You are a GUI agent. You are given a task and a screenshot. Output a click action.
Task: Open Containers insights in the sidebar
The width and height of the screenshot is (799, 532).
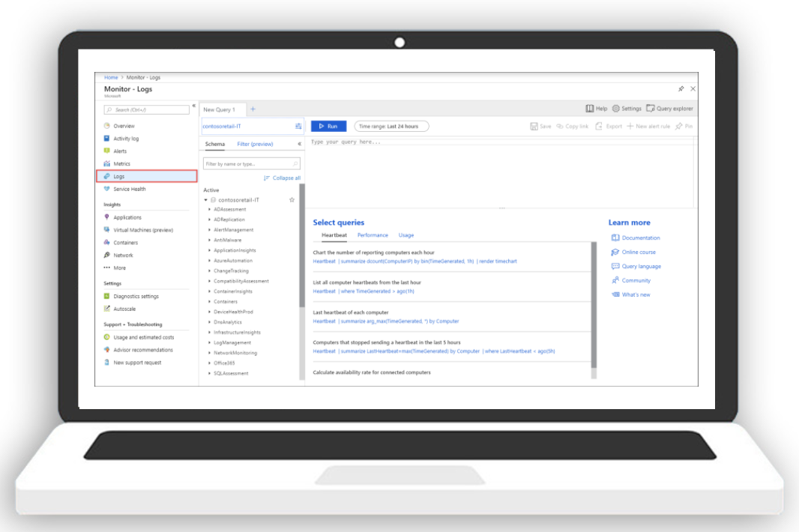click(x=125, y=243)
